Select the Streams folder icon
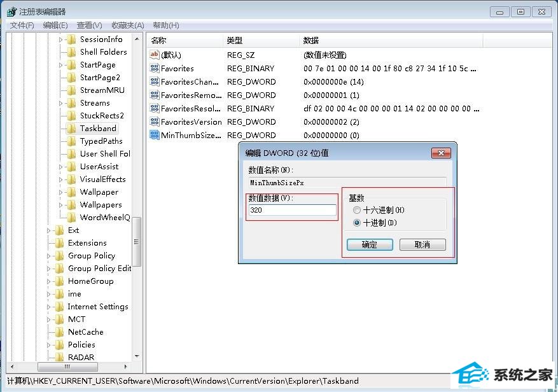 (71, 103)
